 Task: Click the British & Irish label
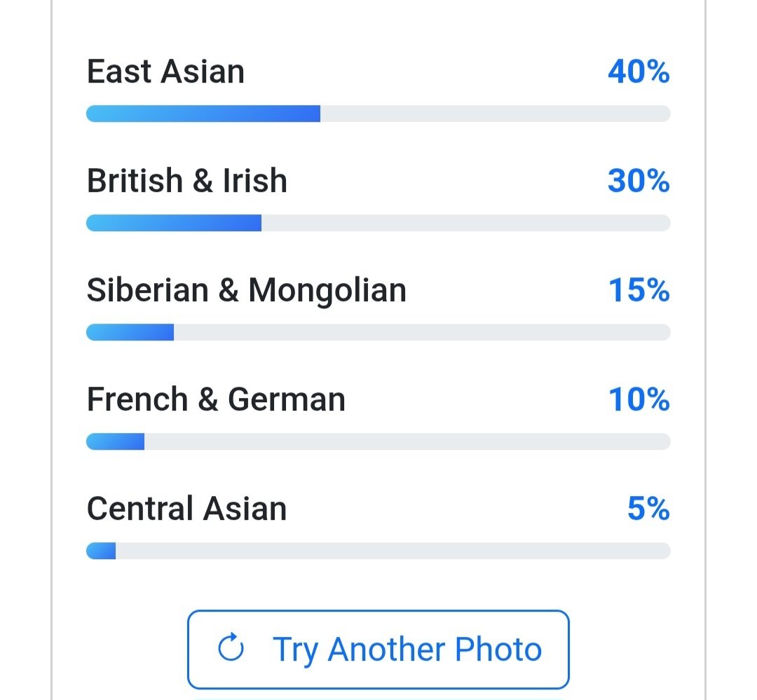[x=187, y=181]
